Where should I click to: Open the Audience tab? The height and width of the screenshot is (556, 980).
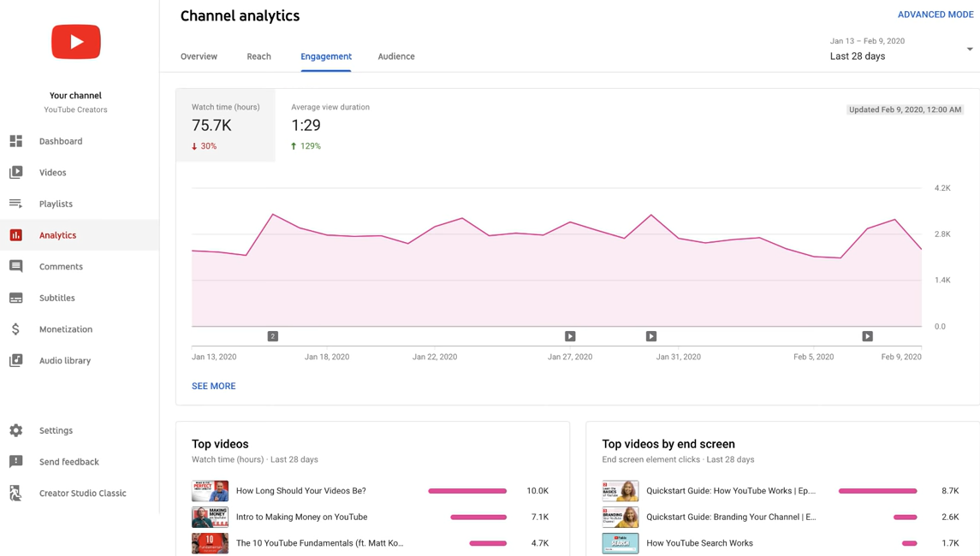pos(396,56)
